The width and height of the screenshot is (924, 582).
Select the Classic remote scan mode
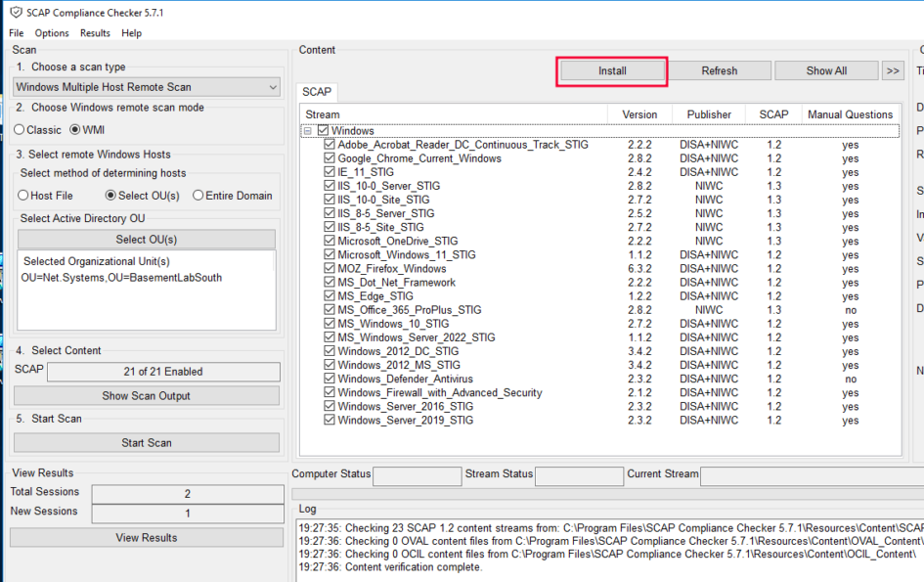tap(17, 129)
